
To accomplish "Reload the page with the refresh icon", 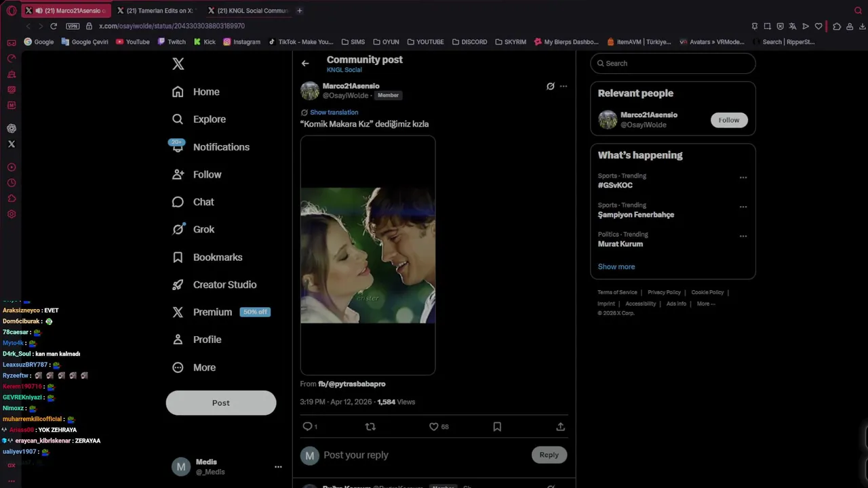I will tap(54, 26).
